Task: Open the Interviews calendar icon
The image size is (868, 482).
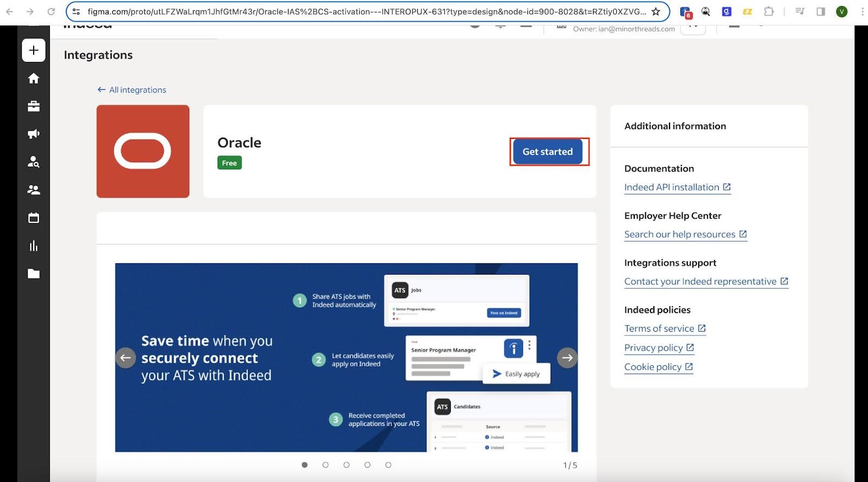Action: (34, 218)
